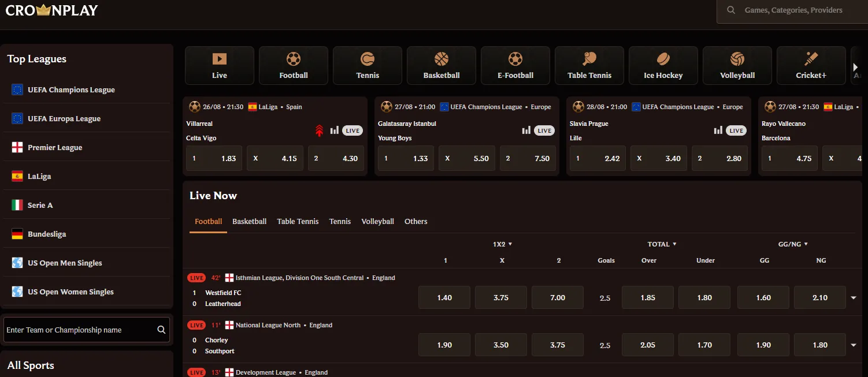This screenshot has width=868, height=377.
Task: Pick Rayo Vallecano win at 4.75
Action: tap(790, 158)
